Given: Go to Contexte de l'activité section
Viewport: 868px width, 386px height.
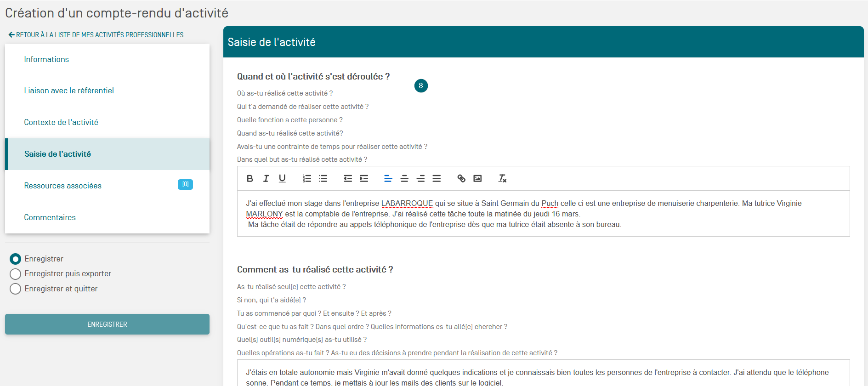Looking at the screenshot, I should (61, 122).
